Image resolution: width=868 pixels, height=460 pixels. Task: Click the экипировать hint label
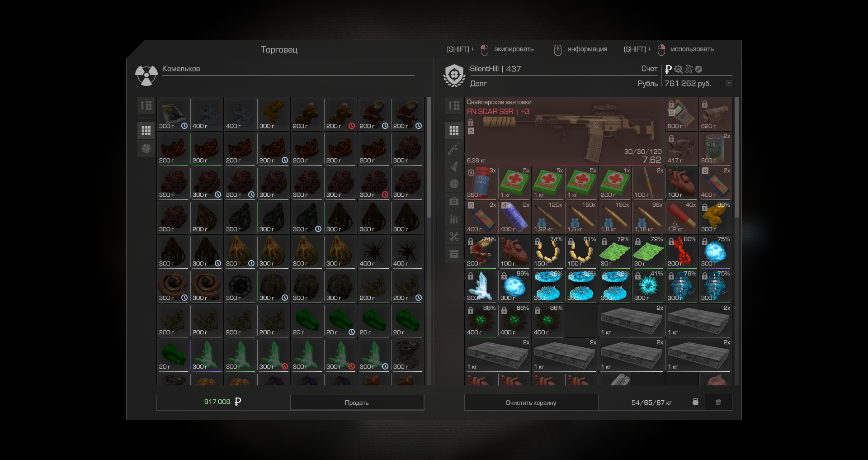coord(514,49)
